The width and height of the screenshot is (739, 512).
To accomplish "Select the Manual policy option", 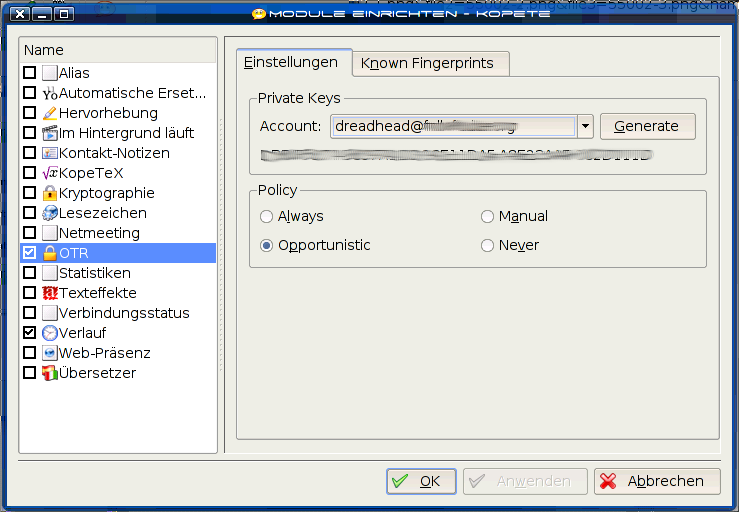I will (487, 216).
